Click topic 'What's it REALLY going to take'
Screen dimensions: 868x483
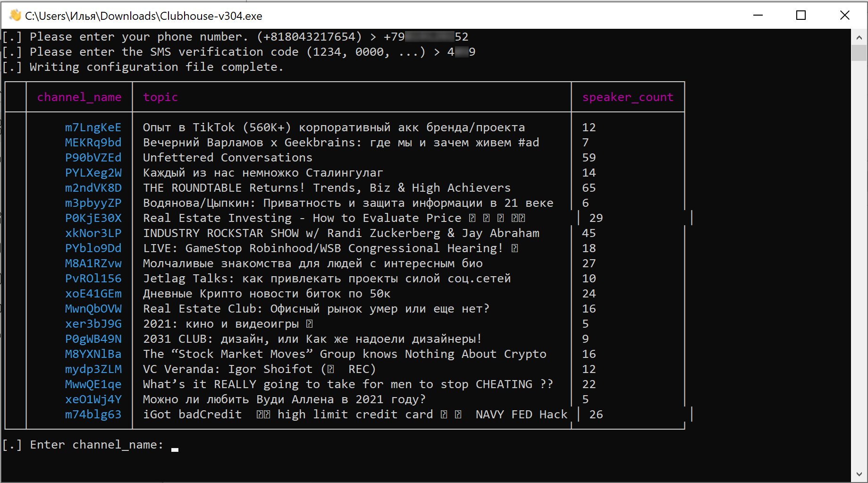348,384
